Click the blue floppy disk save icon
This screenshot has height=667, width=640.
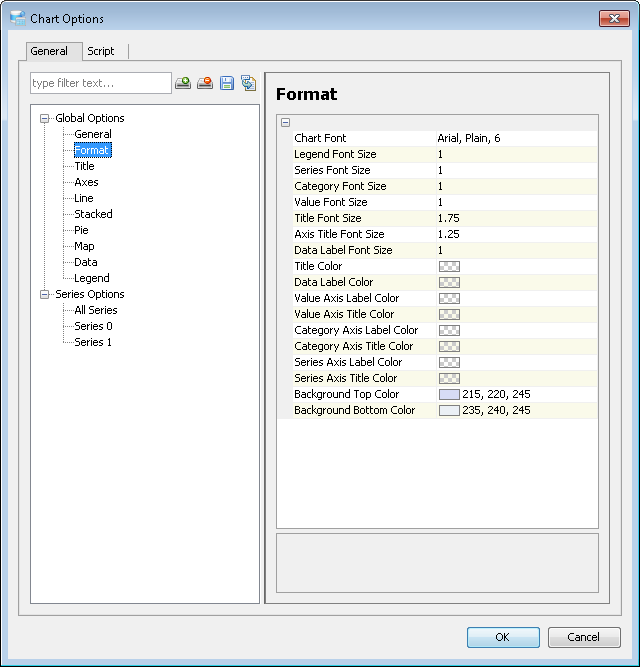tap(227, 83)
